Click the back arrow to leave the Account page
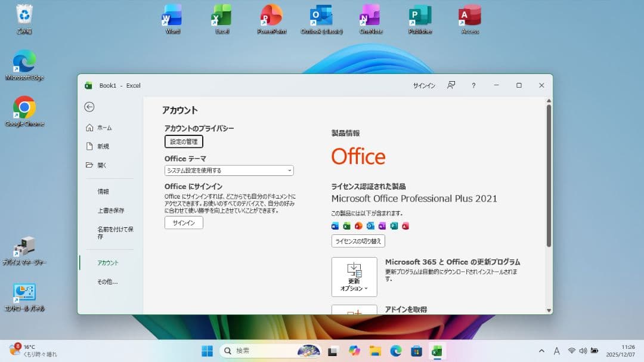This screenshot has width=644, height=362. tap(89, 107)
